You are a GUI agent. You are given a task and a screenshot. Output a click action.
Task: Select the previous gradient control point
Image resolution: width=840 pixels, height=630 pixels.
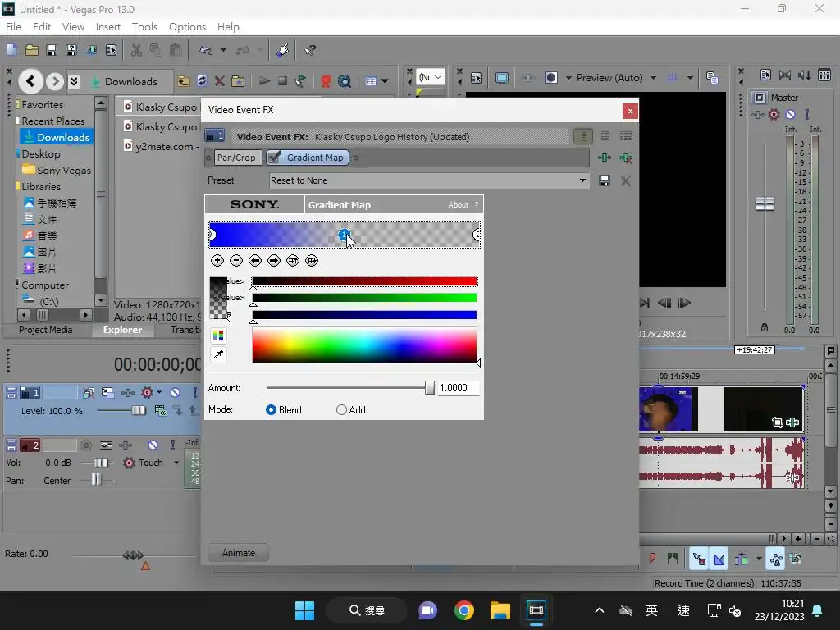click(255, 260)
